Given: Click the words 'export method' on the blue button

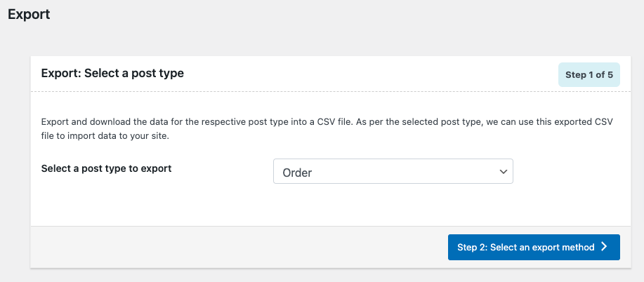Looking at the screenshot, I should click(x=565, y=247).
